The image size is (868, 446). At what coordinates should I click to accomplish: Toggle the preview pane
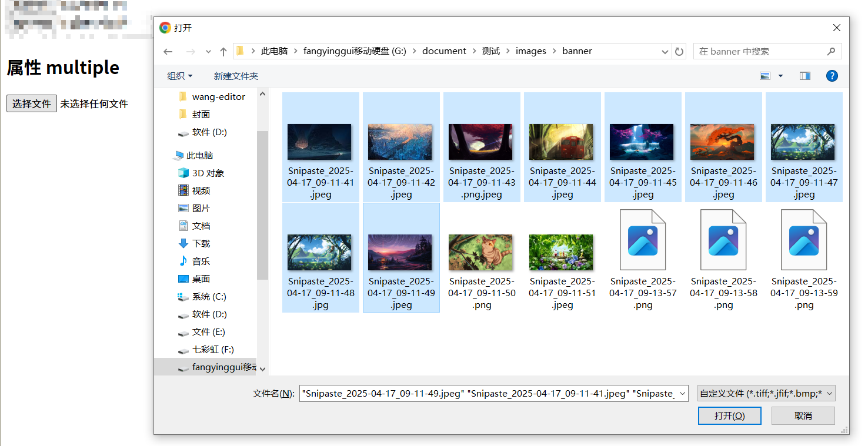804,75
